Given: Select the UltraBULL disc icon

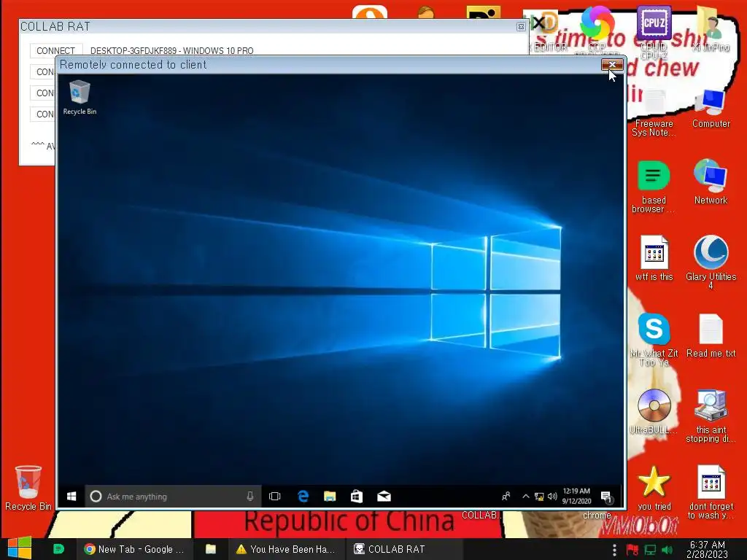Looking at the screenshot, I should point(654,411).
